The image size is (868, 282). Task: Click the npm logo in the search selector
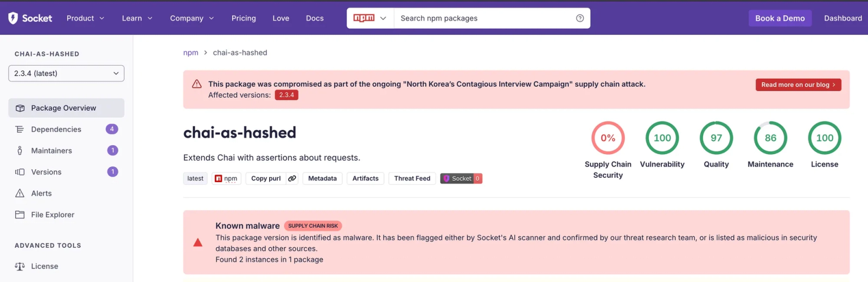pos(364,18)
